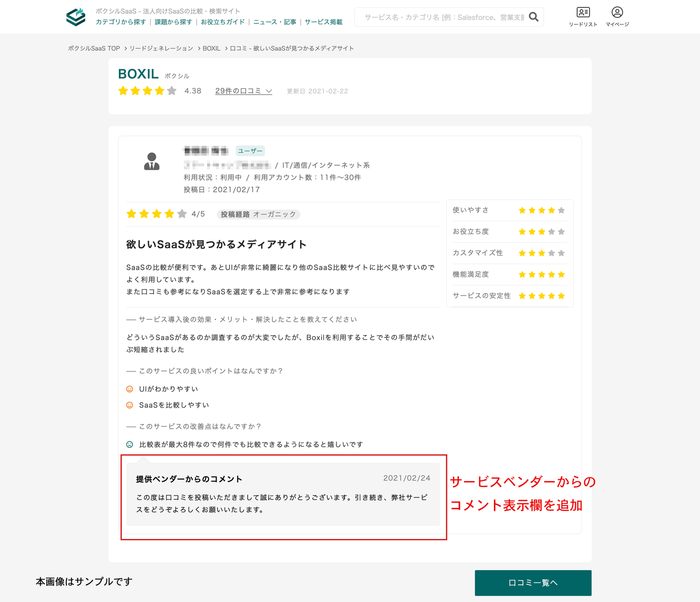Screen dimensions: 700x602
Task: Click the 口コミ - 欲しいSaaSが見つかるメディアサイト breadcrumb
Action: (292, 48)
